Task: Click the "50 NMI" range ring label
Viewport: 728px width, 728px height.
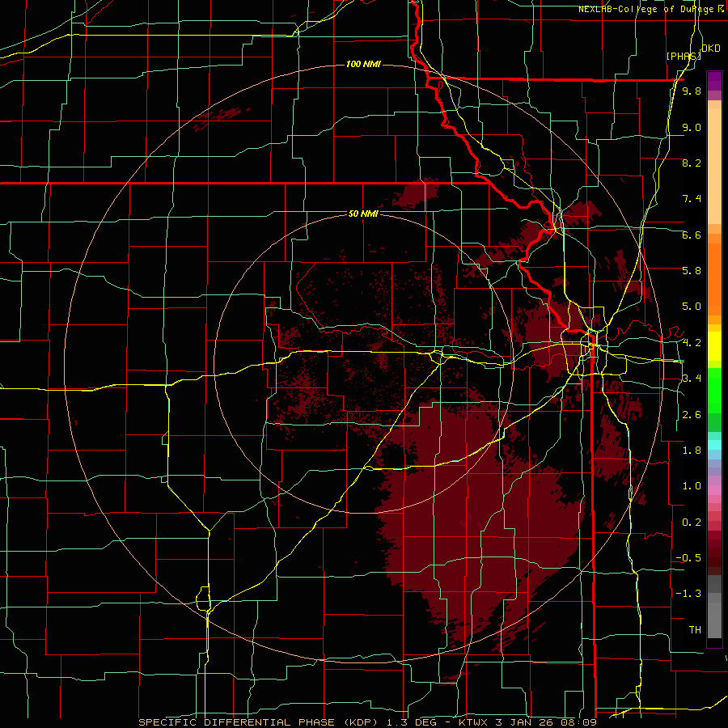Action: tap(363, 214)
